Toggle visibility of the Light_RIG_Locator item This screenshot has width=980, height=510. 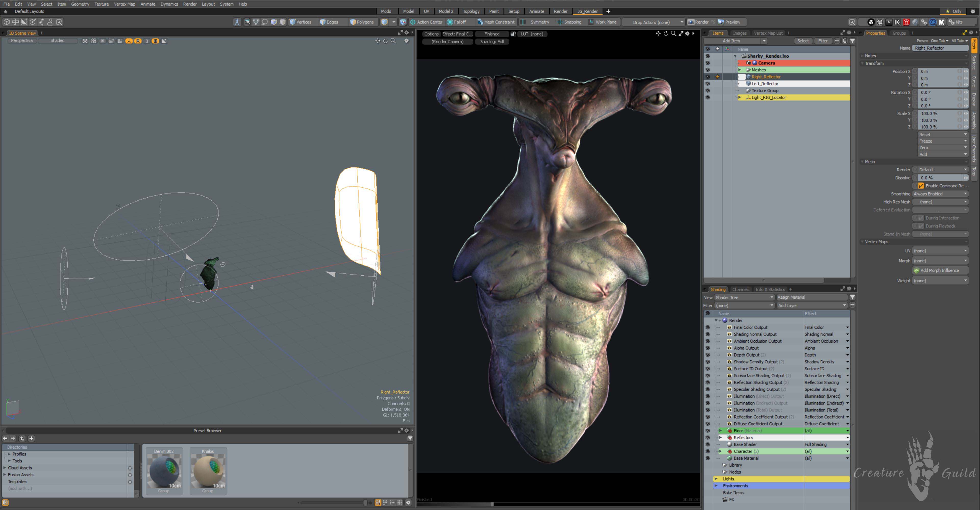[x=707, y=97]
